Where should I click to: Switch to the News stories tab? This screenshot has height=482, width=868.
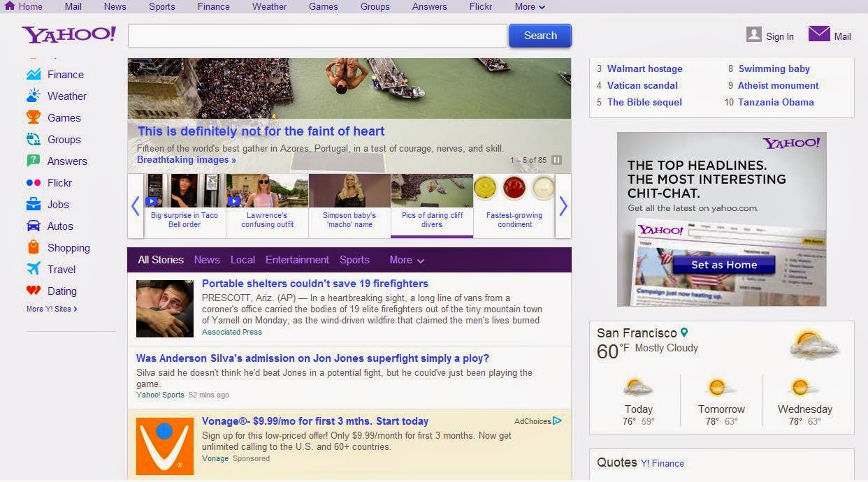click(x=207, y=260)
